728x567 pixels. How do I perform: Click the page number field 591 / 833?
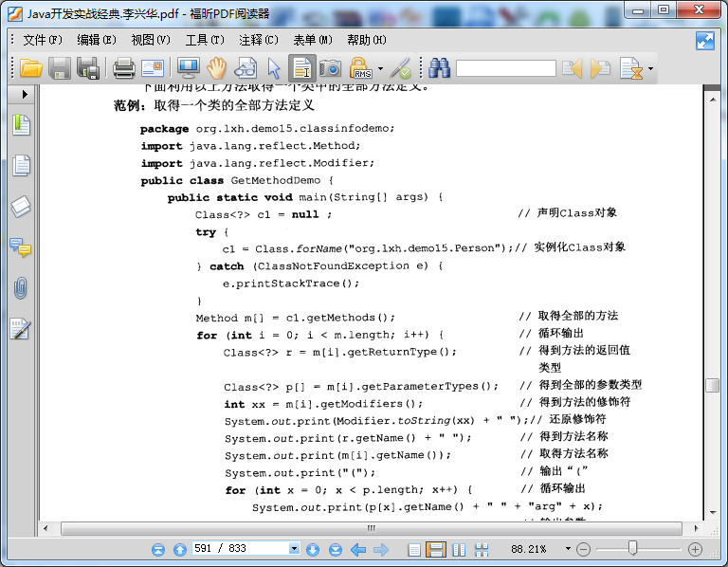(x=241, y=548)
